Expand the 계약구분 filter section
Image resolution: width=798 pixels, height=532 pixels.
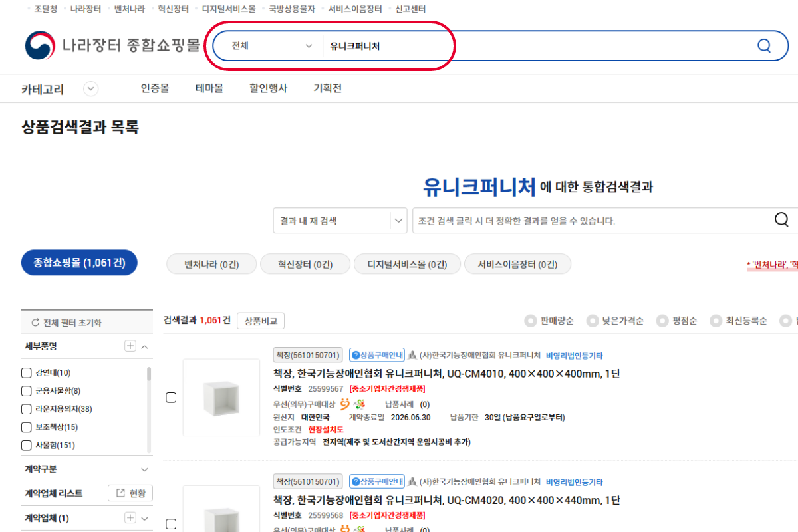pyautogui.click(x=144, y=469)
